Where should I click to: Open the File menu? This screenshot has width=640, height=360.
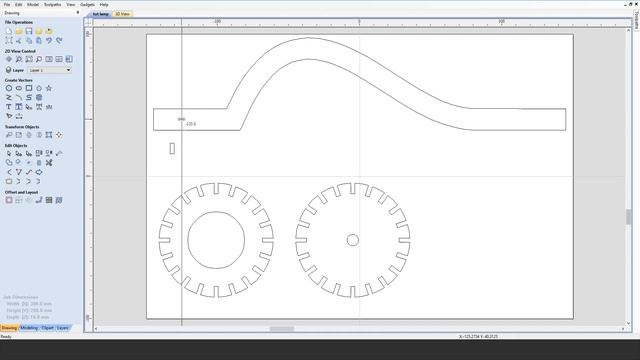coord(7,4)
